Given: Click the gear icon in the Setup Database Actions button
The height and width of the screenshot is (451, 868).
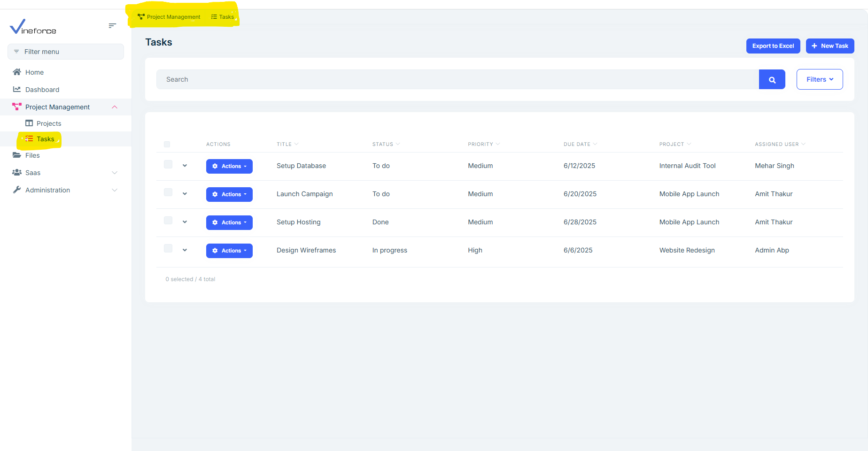Looking at the screenshot, I should (x=215, y=166).
